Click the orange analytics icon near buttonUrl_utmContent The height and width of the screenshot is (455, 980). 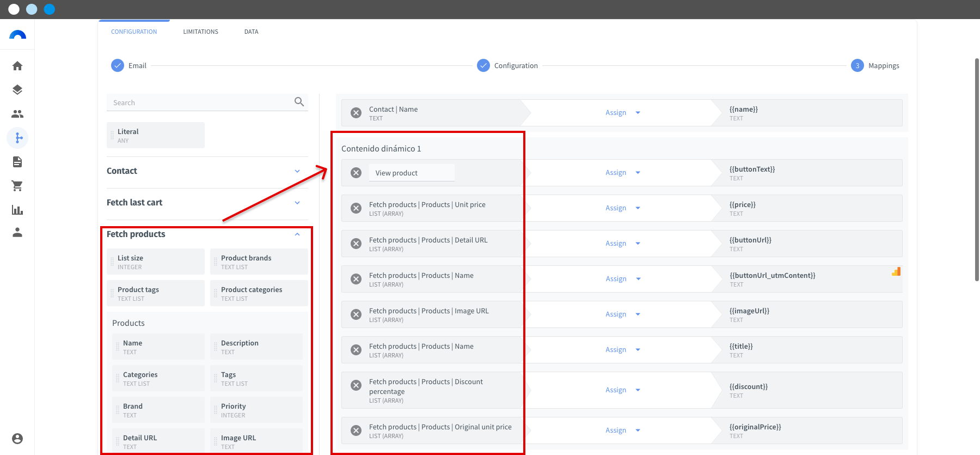pyautogui.click(x=896, y=271)
